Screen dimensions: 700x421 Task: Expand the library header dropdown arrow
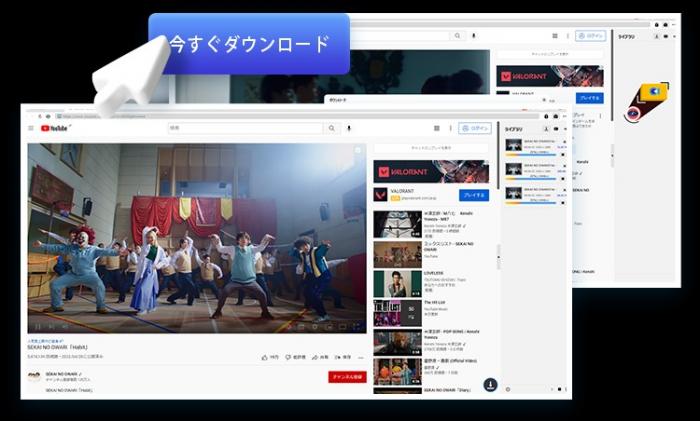[565, 129]
